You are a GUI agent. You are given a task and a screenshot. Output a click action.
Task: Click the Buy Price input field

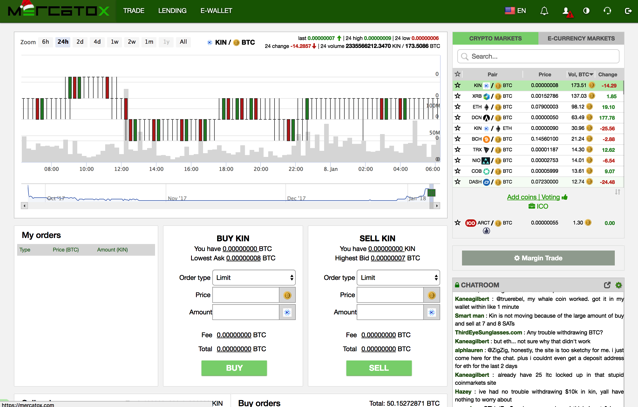[x=245, y=295]
